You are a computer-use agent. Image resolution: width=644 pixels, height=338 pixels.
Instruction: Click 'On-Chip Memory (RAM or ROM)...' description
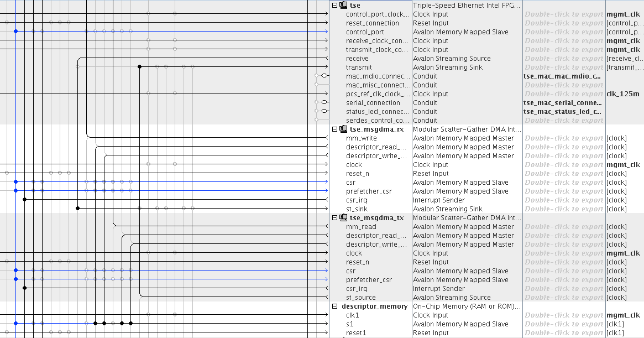tap(467, 306)
